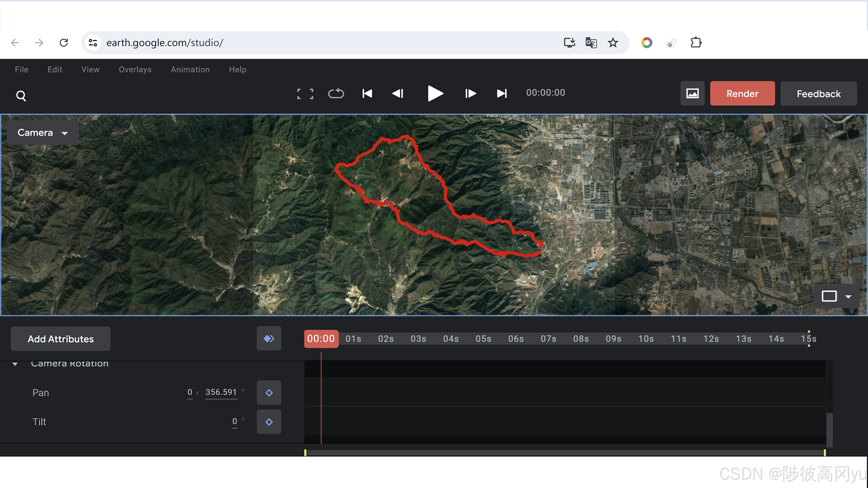Click the 05s mark on the timeline ruler

(x=483, y=339)
